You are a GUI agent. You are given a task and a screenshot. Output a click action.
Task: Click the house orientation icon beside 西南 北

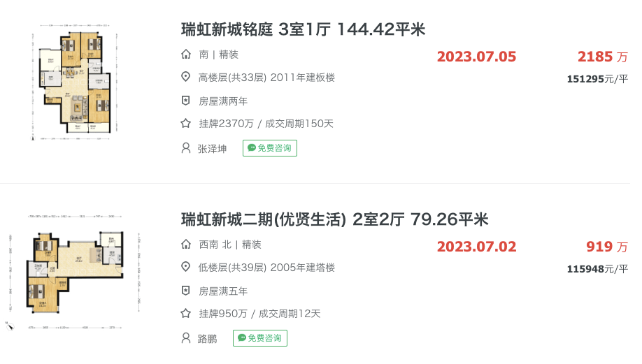pyautogui.click(x=186, y=245)
